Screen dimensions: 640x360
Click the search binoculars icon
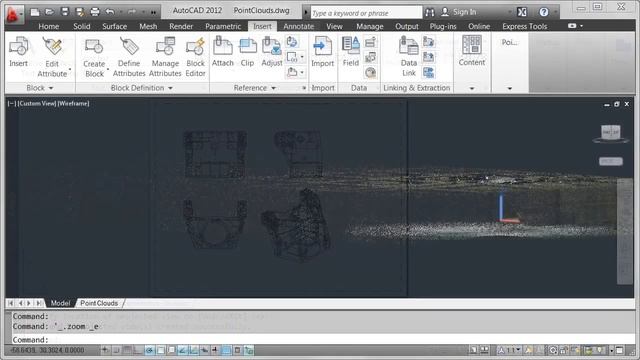(429, 12)
